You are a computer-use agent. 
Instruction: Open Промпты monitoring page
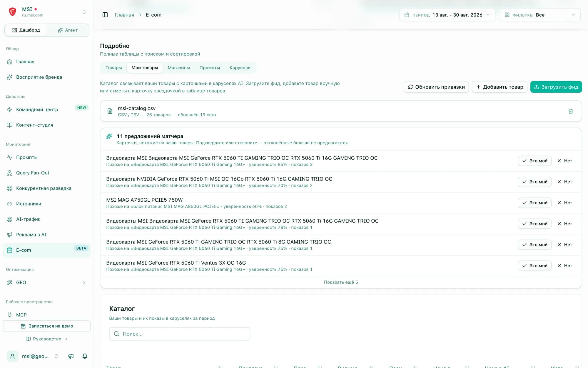[47, 157]
